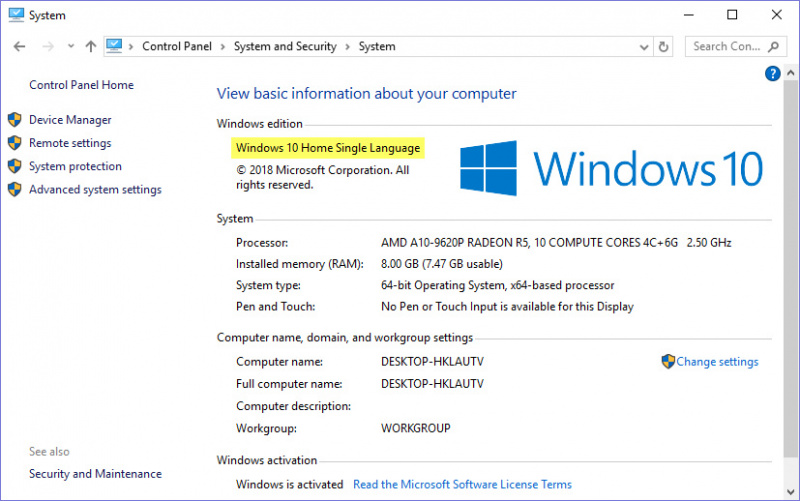Select System and Security breadcrumb

pos(285,46)
